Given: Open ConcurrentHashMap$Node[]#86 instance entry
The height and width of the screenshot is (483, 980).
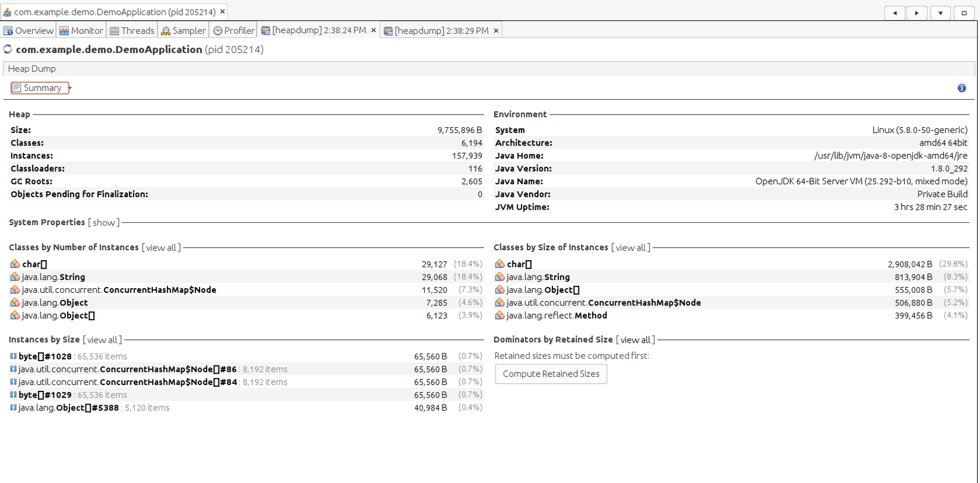Looking at the screenshot, I should click(x=128, y=369).
